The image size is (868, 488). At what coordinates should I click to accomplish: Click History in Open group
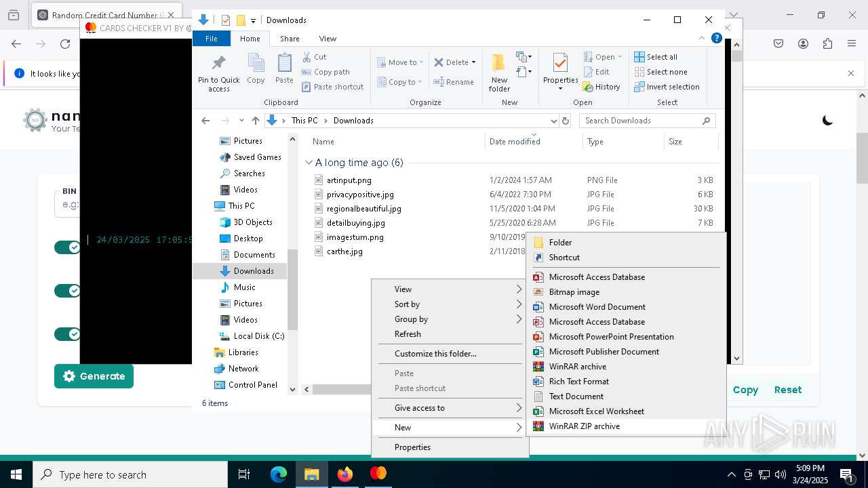601,87
